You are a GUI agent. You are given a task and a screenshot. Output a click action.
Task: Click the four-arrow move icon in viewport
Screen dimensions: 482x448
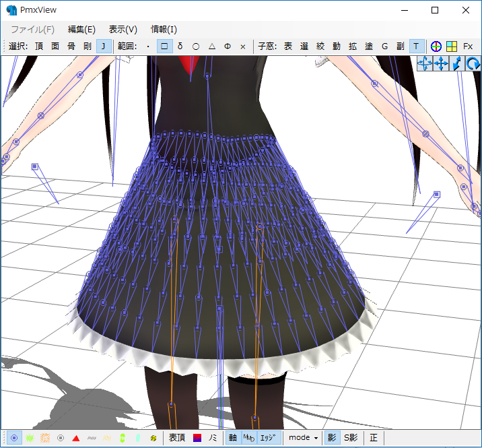[x=441, y=64]
